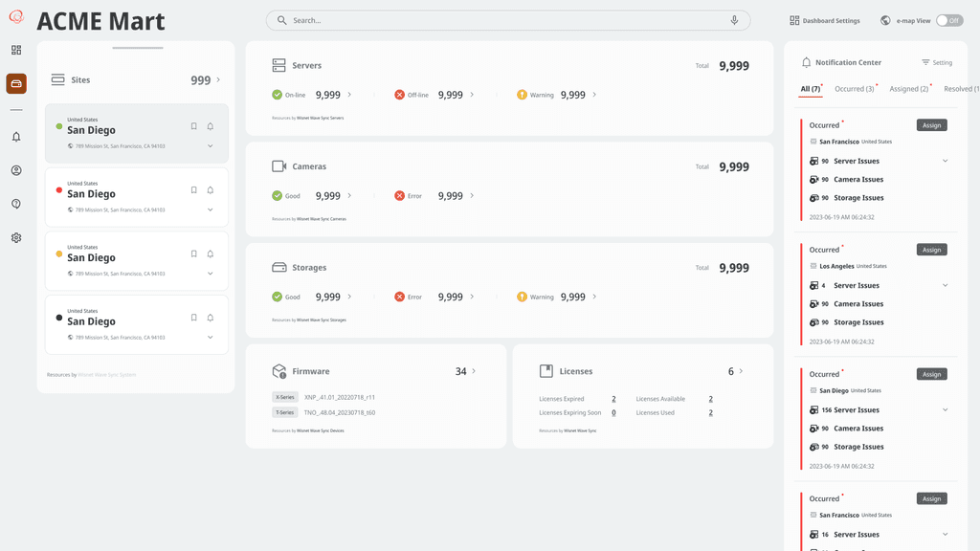Image resolution: width=980 pixels, height=551 pixels.
Task: Expand Server Issues in Los Angeles notification
Action: click(945, 285)
